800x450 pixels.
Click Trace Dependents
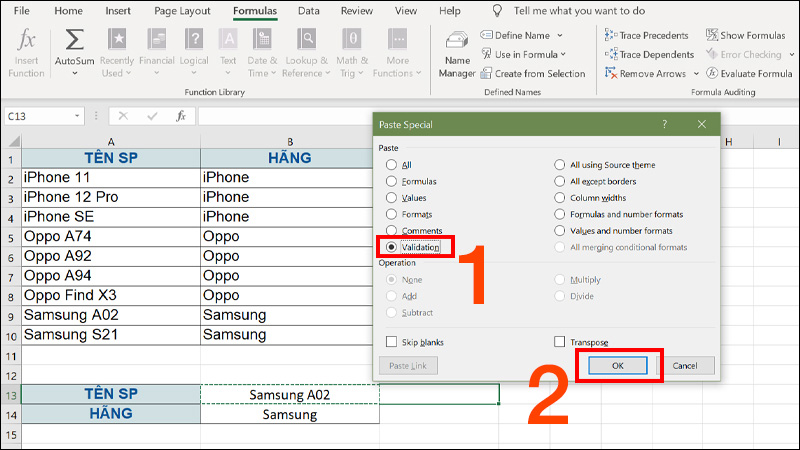tap(649, 54)
